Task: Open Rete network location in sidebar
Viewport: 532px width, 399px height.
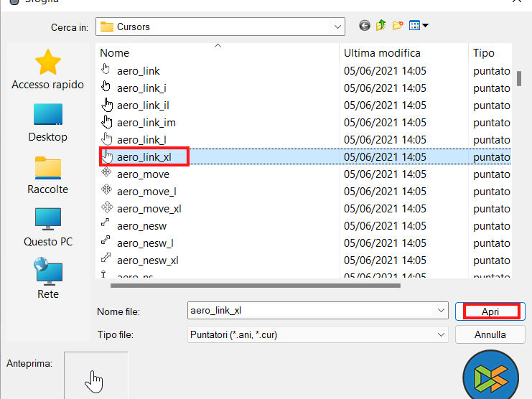Action: [48, 278]
